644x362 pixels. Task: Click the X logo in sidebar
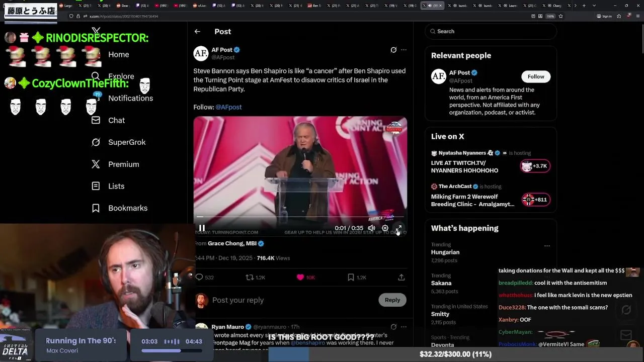coord(96,31)
